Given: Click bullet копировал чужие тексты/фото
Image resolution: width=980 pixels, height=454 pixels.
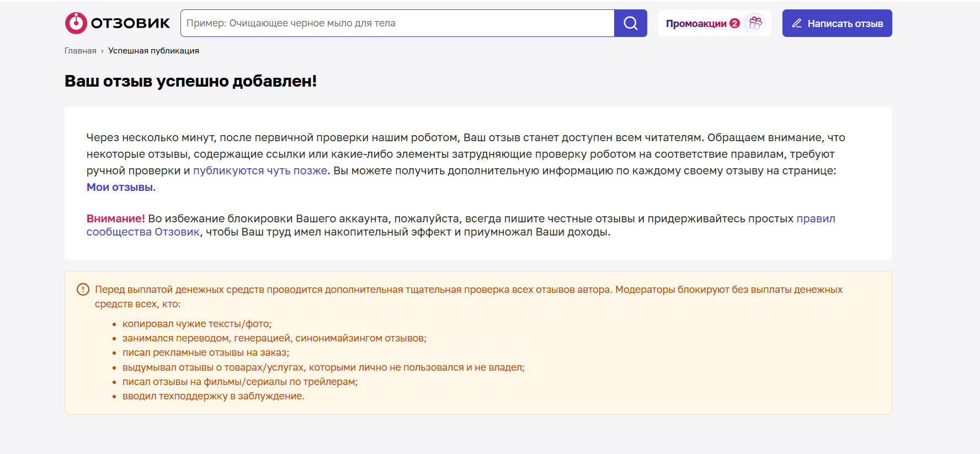Looking at the screenshot, I should coord(197,324).
